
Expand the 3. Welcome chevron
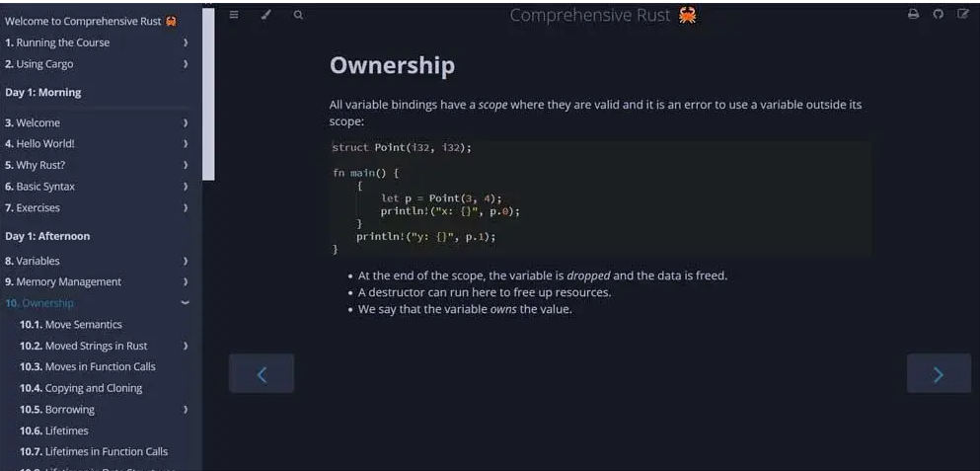pyautogui.click(x=186, y=122)
